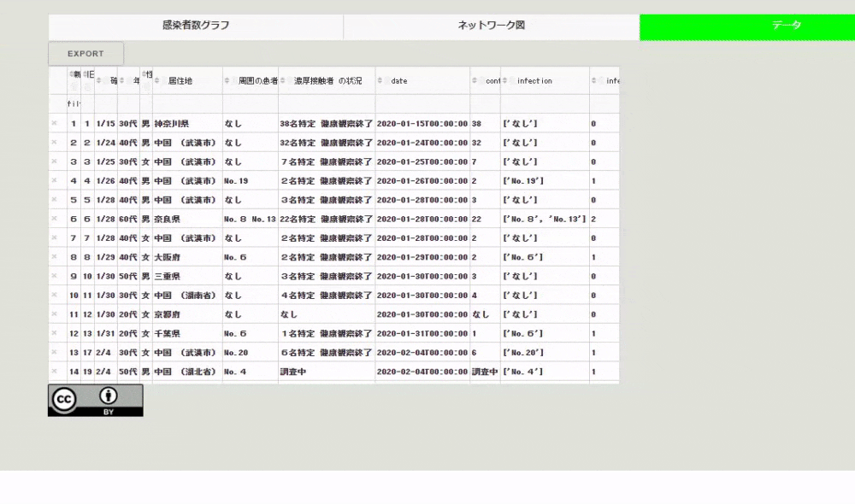Click the EXPORT button
Image resolution: width=855 pixels, height=504 pixels.
[85, 52]
